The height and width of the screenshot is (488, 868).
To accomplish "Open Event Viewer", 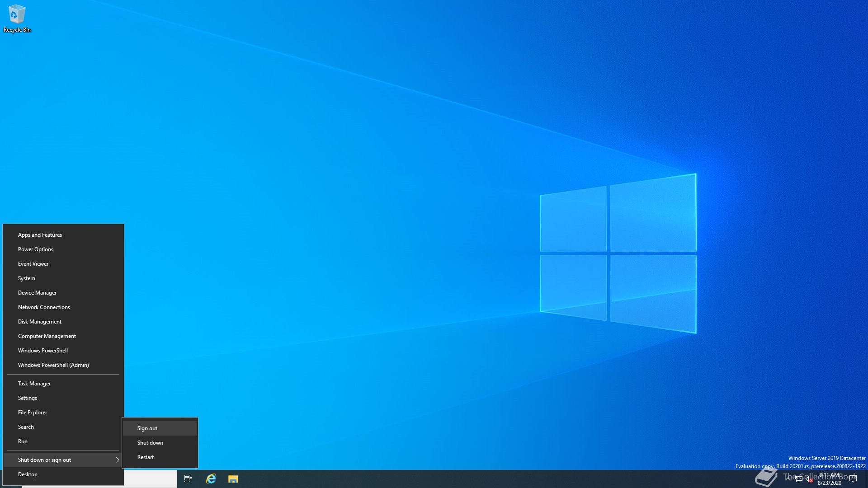I will [x=63, y=264].
